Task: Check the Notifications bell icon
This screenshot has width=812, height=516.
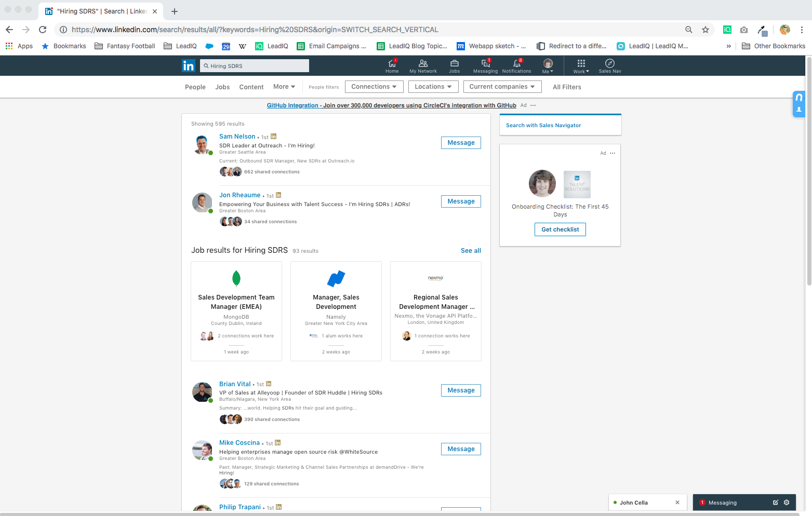Action: point(516,66)
